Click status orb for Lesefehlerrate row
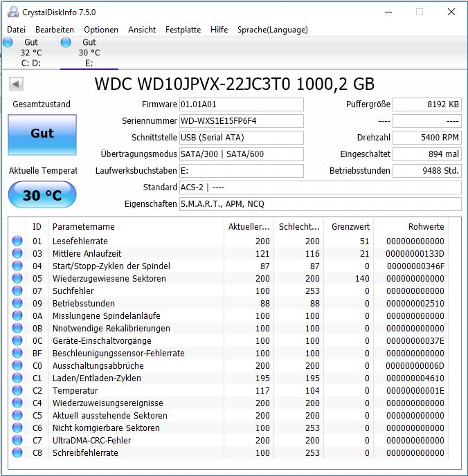The width and height of the screenshot is (468, 476). pyautogui.click(x=17, y=241)
